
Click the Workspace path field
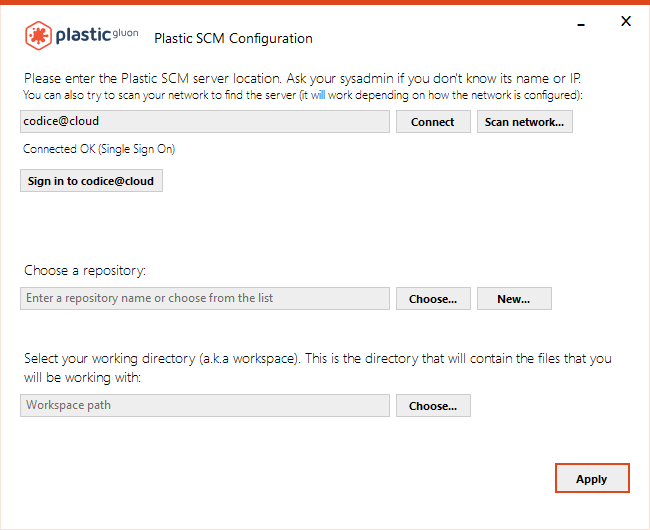(204, 405)
